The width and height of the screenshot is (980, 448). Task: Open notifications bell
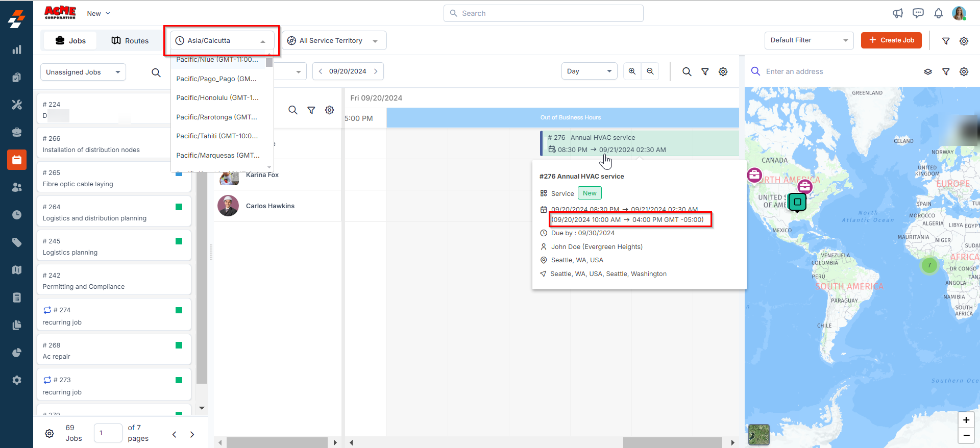(938, 13)
